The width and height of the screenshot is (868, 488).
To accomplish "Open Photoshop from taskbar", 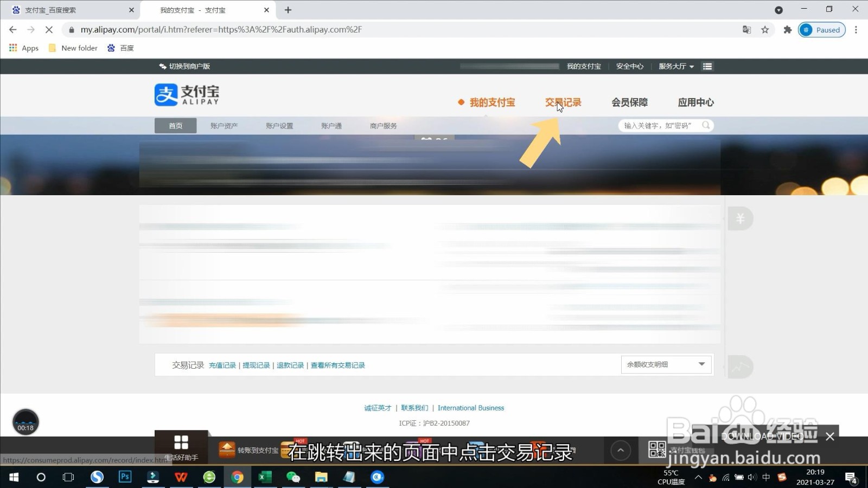I will [x=125, y=477].
